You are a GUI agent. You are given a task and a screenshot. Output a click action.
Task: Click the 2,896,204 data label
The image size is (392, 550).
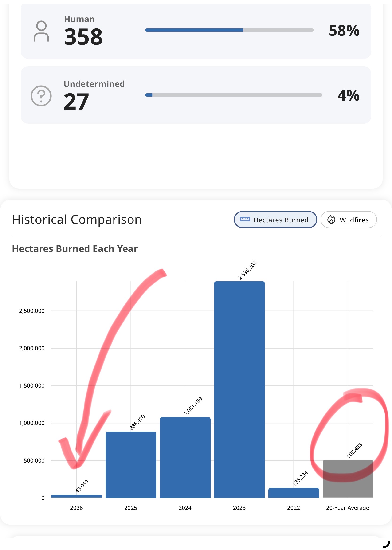[x=247, y=270]
